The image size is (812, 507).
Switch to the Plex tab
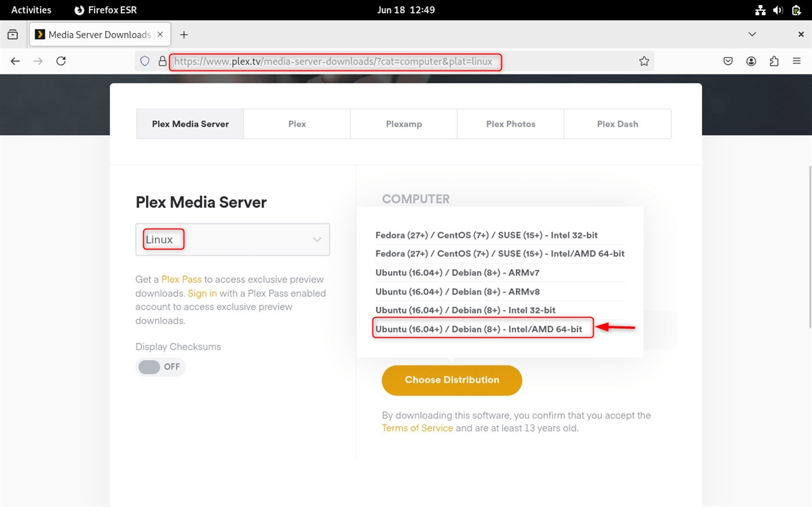tap(297, 124)
